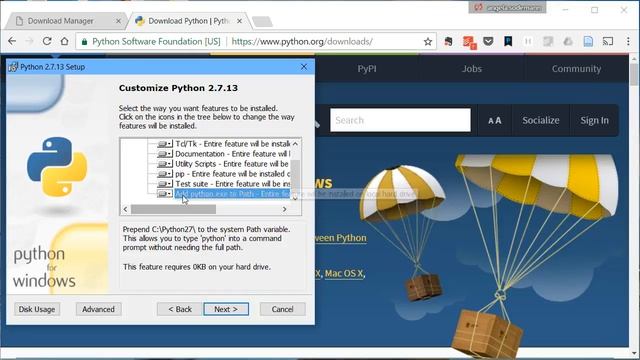Click the Cast icon in toolbar
The image size is (640, 360).
(608, 41)
